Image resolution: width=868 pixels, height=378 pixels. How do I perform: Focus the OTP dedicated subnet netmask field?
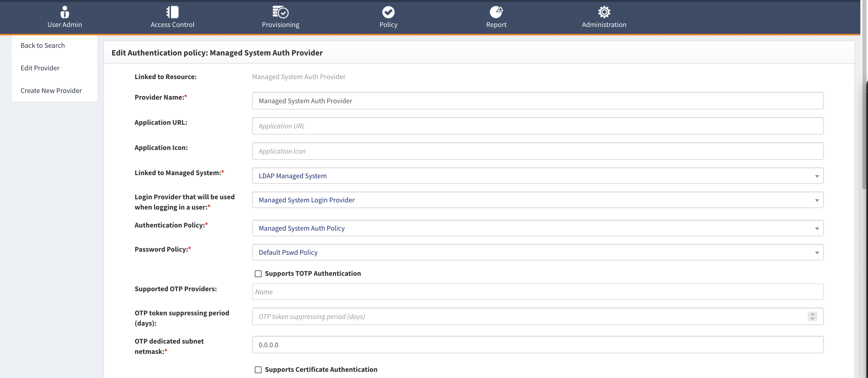pos(538,345)
